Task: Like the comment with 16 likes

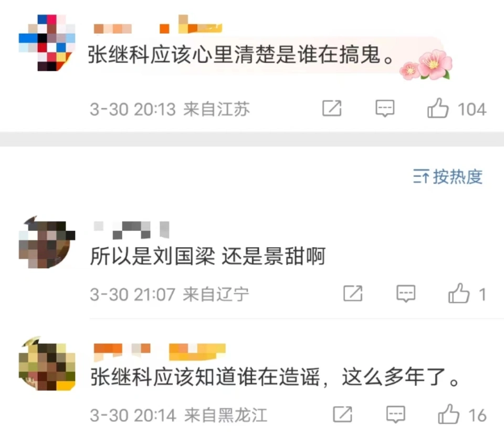Action: (x=449, y=414)
